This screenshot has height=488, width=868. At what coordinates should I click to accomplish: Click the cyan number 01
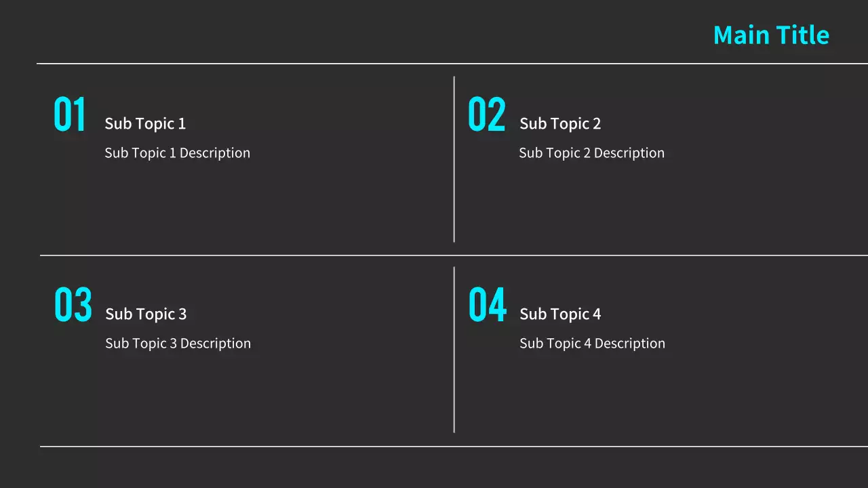[70, 115]
